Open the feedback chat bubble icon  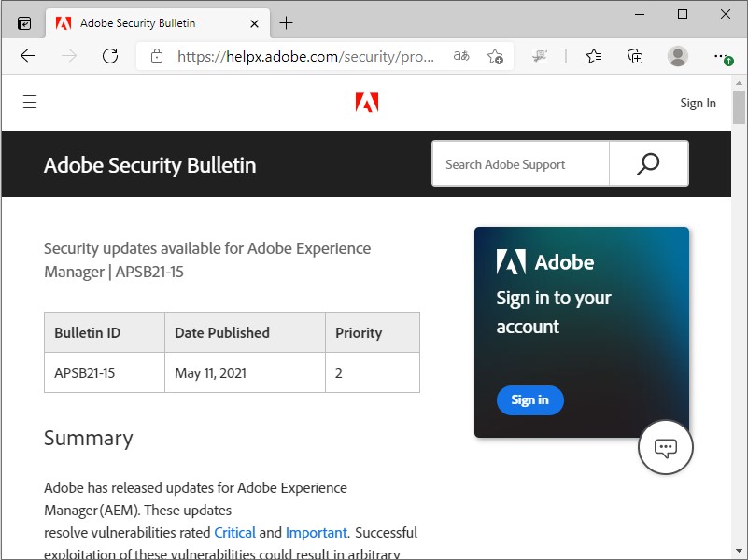(665, 447)
